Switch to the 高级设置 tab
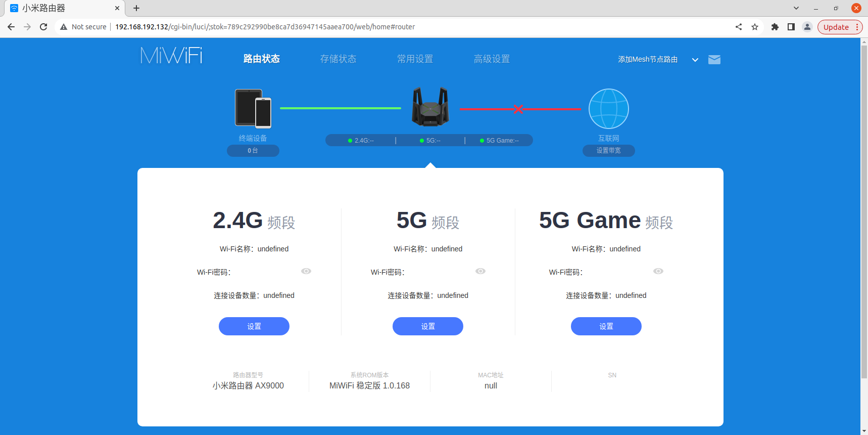This screenshot has width=868, height=435. 492,59
